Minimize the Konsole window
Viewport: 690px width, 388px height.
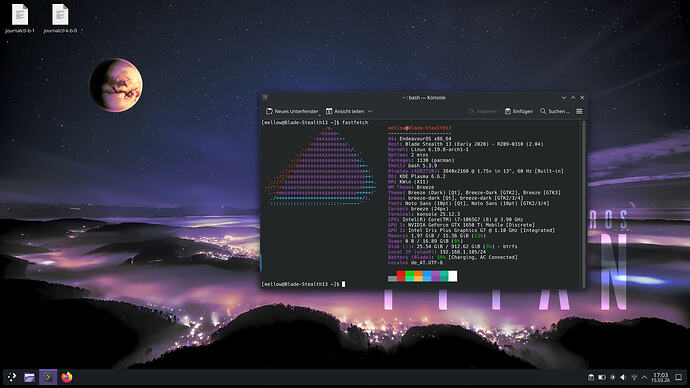click(x=564, y=98)
